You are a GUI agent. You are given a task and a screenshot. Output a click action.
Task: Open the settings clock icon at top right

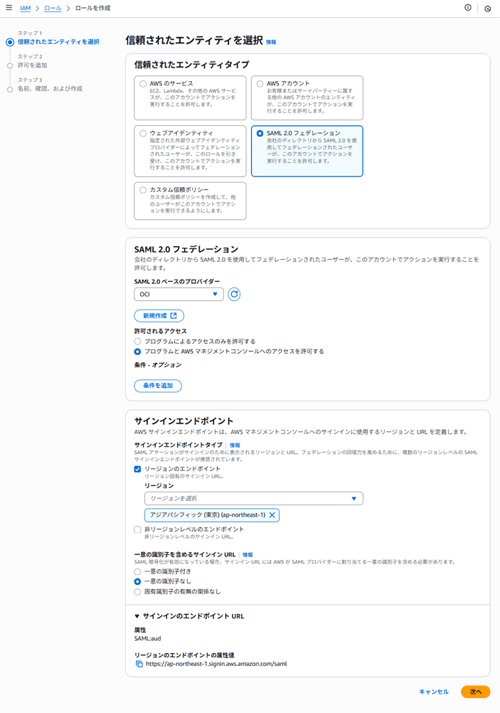tap(488, 9)
